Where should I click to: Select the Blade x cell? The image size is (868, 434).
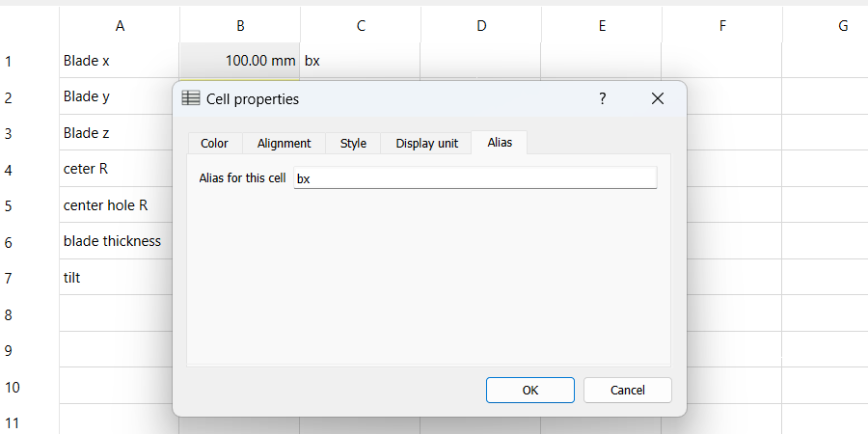[x=119, y=61]
